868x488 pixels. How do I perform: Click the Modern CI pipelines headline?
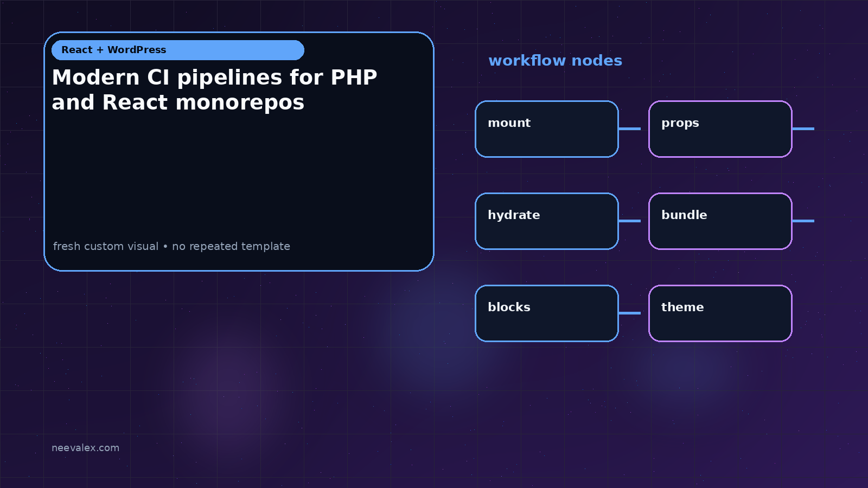tap(214, 89)
